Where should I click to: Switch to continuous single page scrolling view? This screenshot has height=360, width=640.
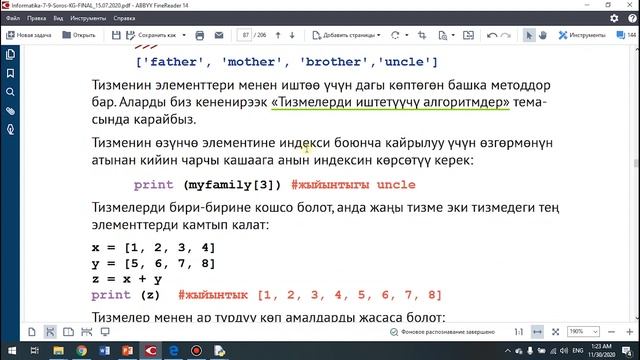coord(50,332)
